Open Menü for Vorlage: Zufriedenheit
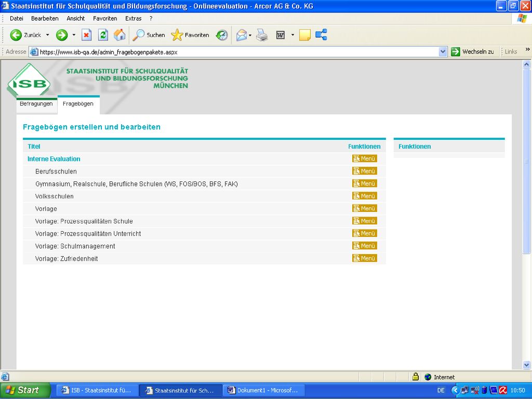The image size is (532, 399). click(364, 258)
